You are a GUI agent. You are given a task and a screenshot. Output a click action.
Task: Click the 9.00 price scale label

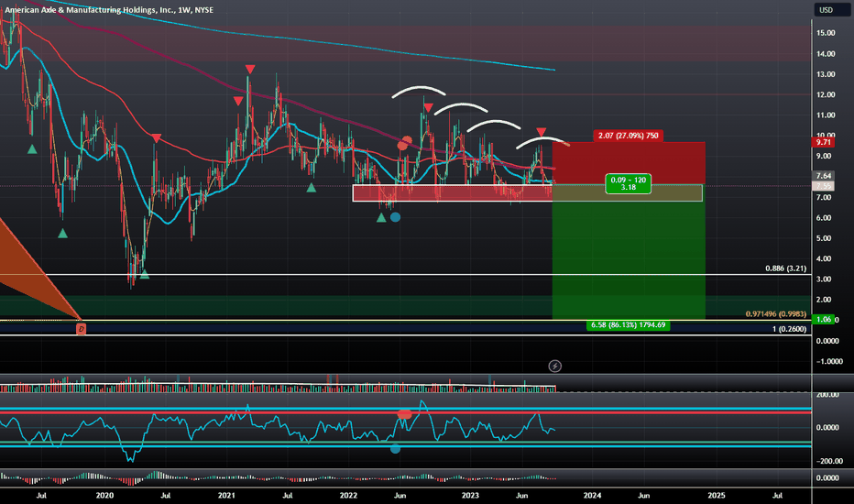pos(824,156)
